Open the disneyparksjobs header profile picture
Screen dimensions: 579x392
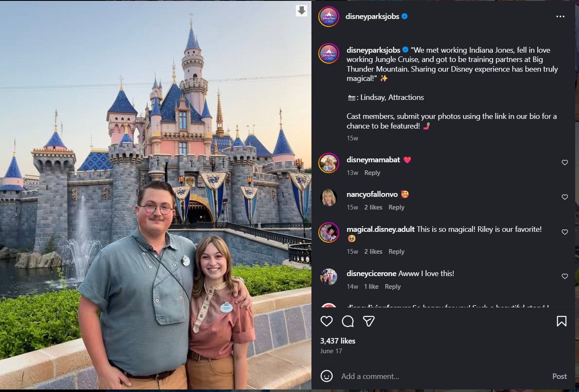click(329, 17)
